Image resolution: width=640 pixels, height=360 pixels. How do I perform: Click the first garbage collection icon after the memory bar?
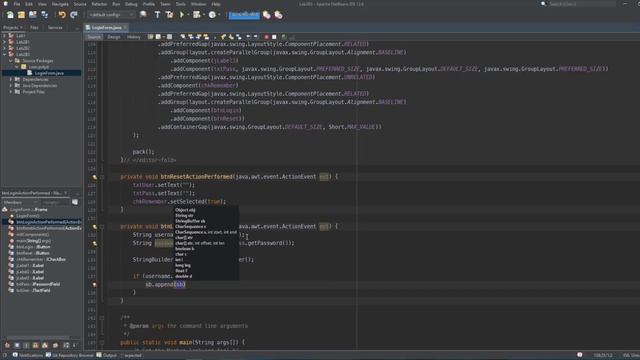(267, 15)
